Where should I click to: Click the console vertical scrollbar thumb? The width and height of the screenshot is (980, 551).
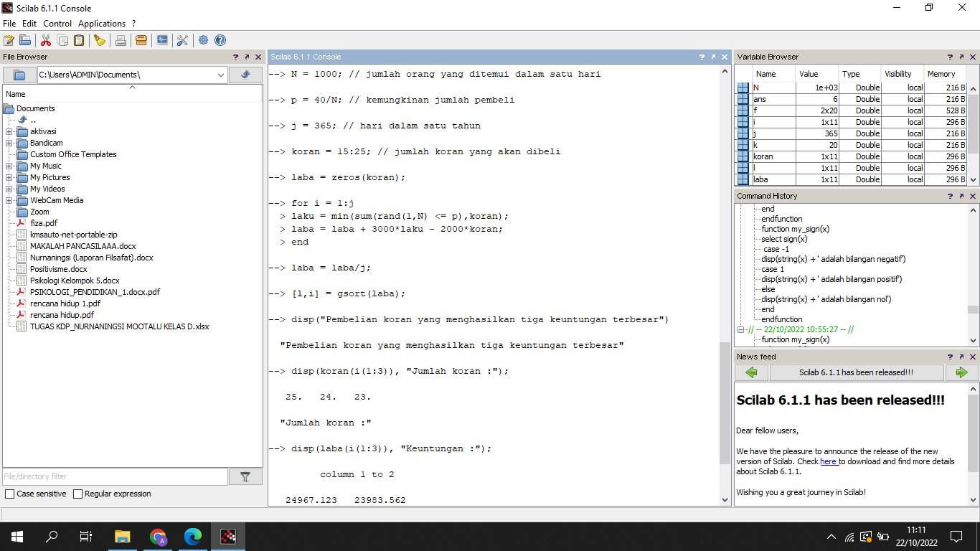pyautogui.click(x=725, y=403)
